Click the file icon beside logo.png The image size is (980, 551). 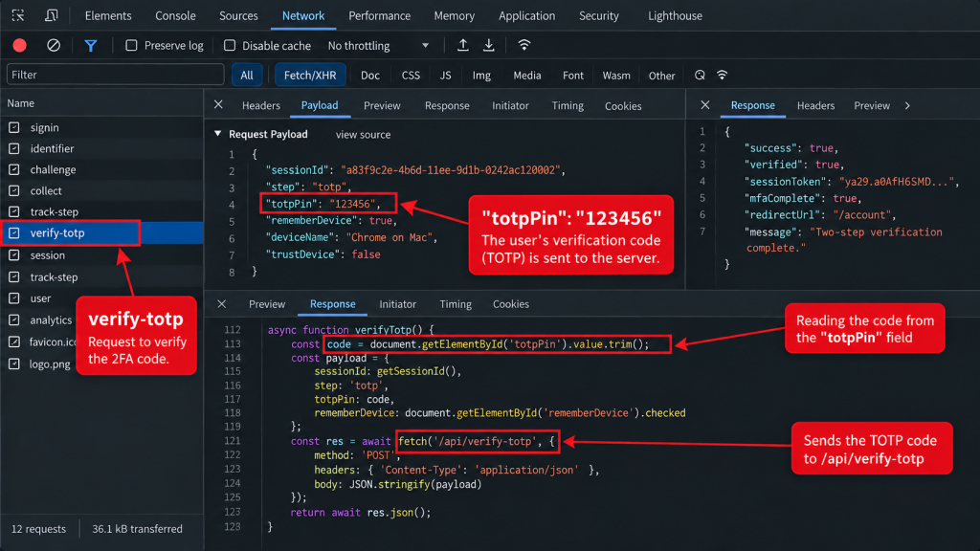click(x=14, y=364)
